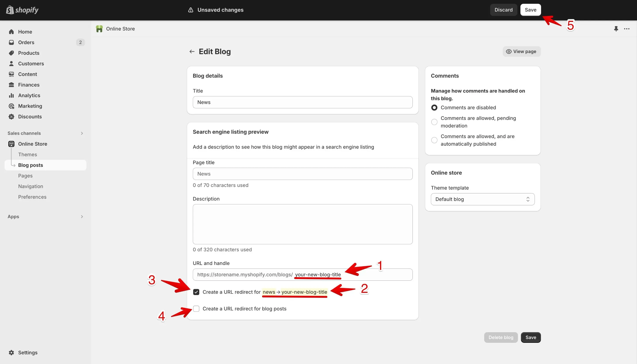Open Preferences under Online Store
This screenshot has height=364, width=637.
point(32,197)
